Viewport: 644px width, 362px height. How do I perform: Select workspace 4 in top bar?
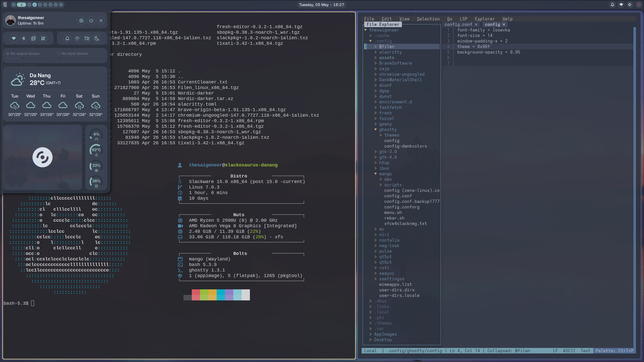(34, 5)
